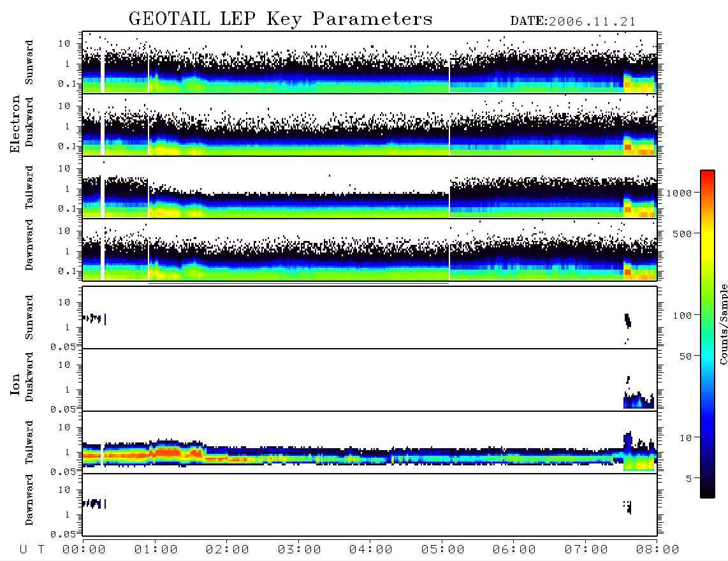Click the '5' colorbar tick label
The image size is (728, 561).
coord(689,479)
